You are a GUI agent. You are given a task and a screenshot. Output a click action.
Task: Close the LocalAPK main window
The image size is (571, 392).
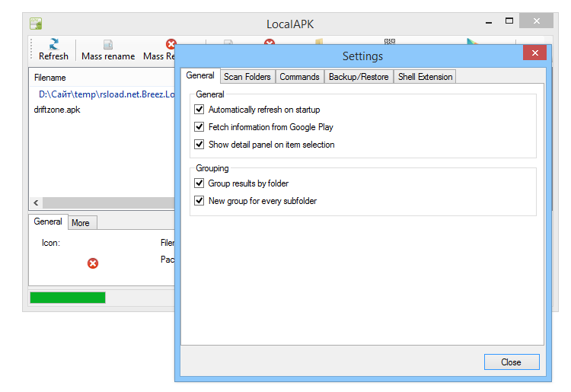537,21
